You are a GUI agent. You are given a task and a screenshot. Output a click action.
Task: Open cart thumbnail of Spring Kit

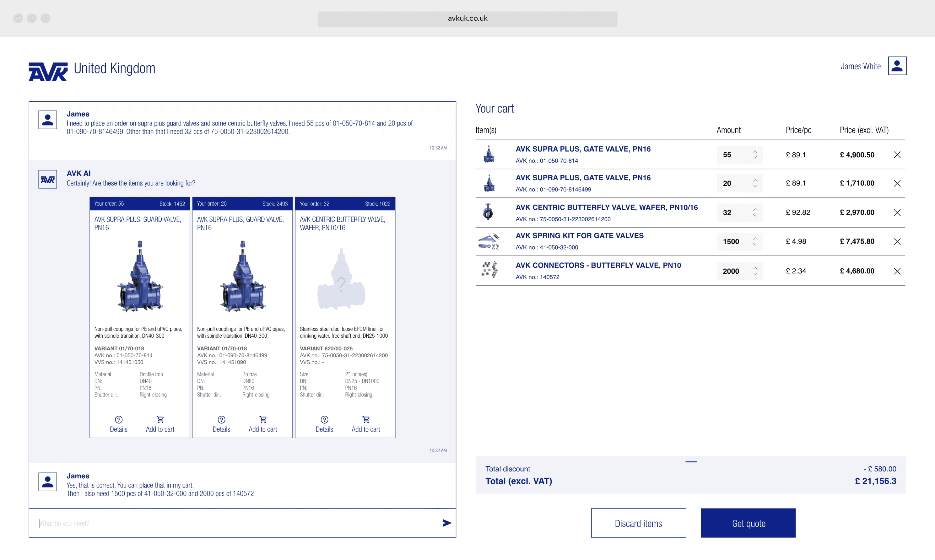click(x=489, y=241)
